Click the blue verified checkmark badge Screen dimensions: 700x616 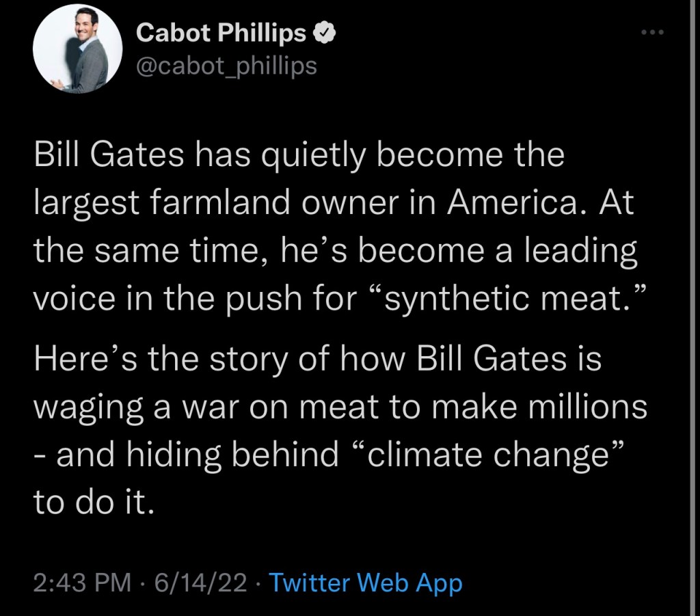[x=322, y=32]
